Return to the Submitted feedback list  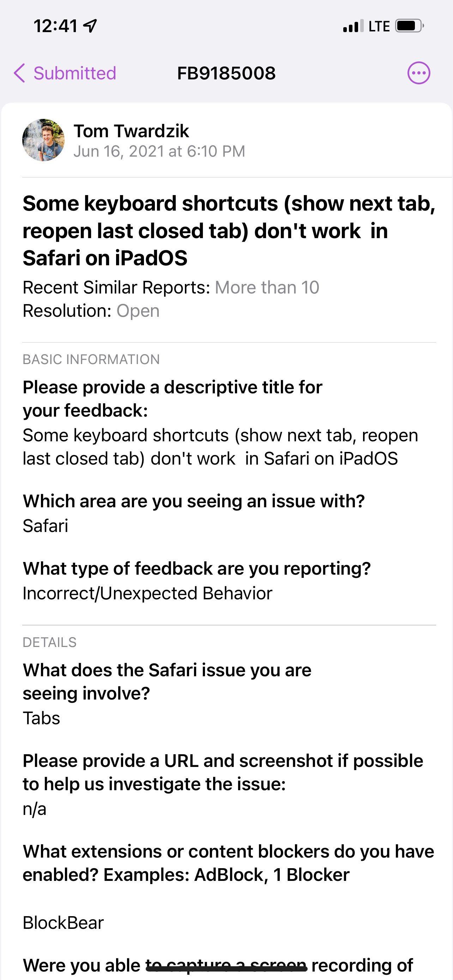click(x=74, y=73)
